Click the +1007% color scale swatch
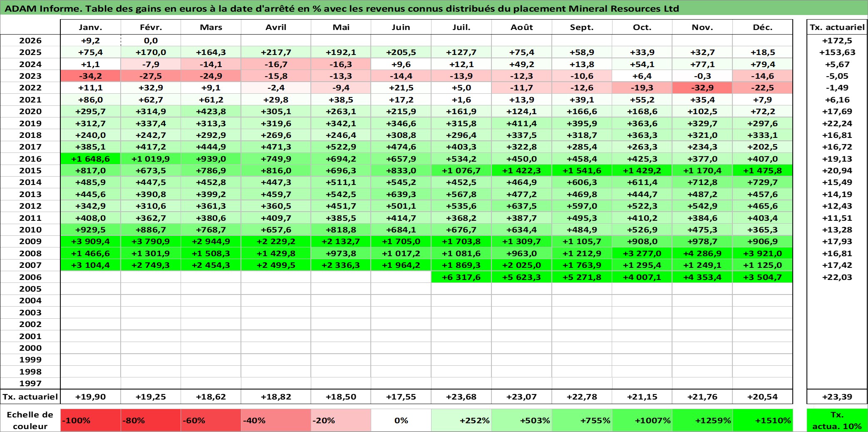 642,420
